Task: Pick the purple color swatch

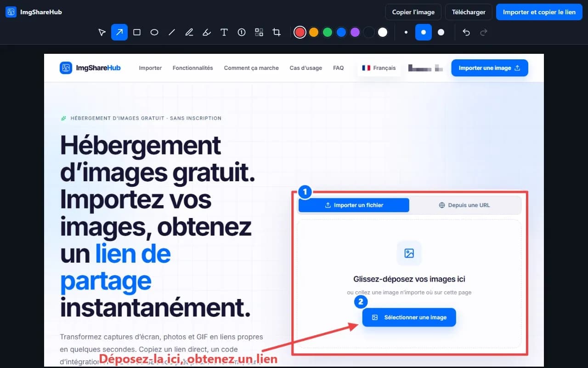Action: click(355, 32)
